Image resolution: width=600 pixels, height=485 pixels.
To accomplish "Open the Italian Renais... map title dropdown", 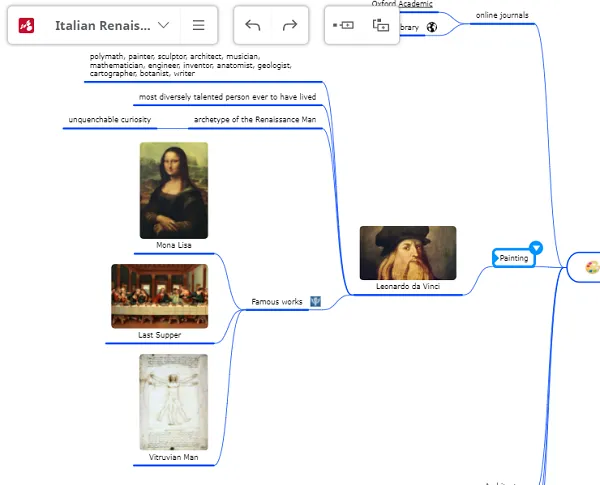I will (x=163, y=25).
